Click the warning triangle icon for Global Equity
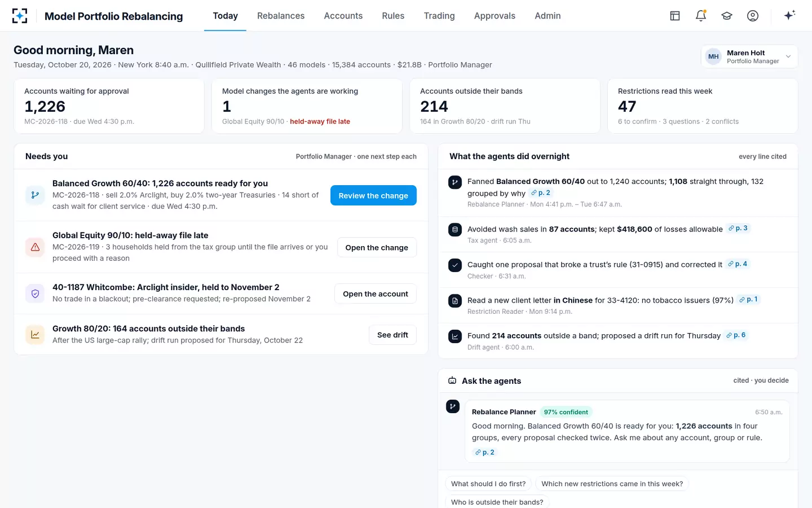The image size is (812, 508). pyautogui.click(x=35, y=247)
